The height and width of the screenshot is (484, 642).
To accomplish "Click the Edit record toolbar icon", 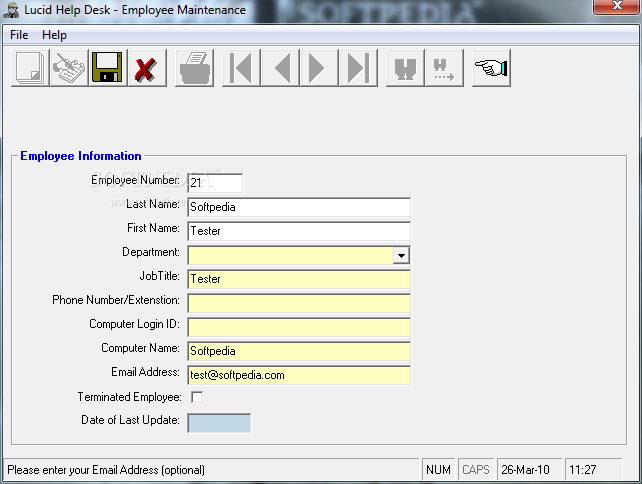I will [69, 68].
